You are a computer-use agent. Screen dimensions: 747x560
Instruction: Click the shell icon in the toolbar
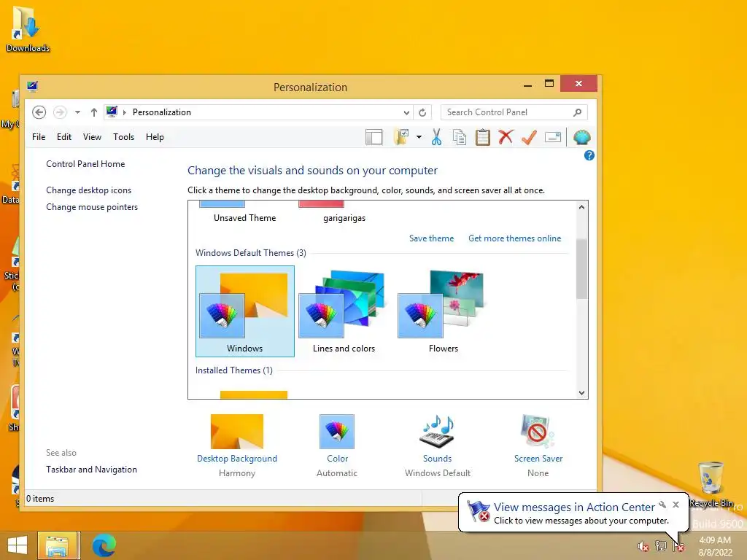pos(581,137)
